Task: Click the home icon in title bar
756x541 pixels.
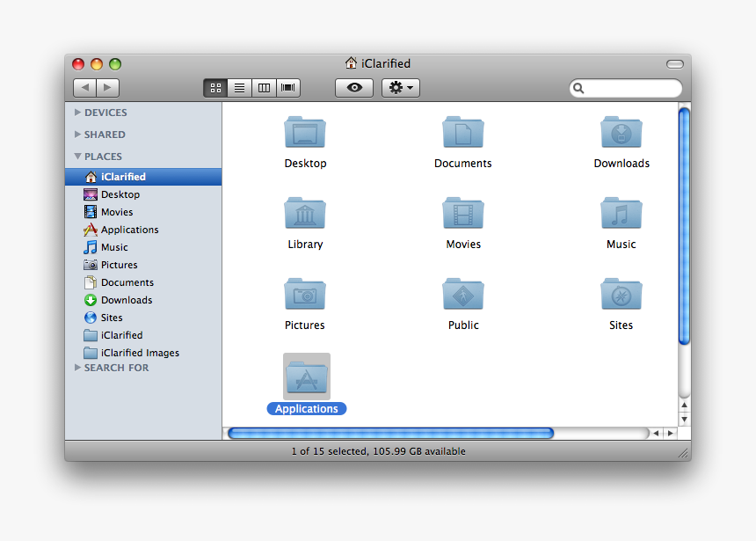Action: 351,62
